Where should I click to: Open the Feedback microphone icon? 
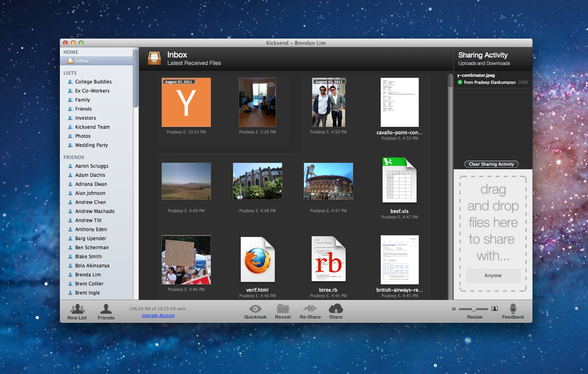tap(513, 308)
